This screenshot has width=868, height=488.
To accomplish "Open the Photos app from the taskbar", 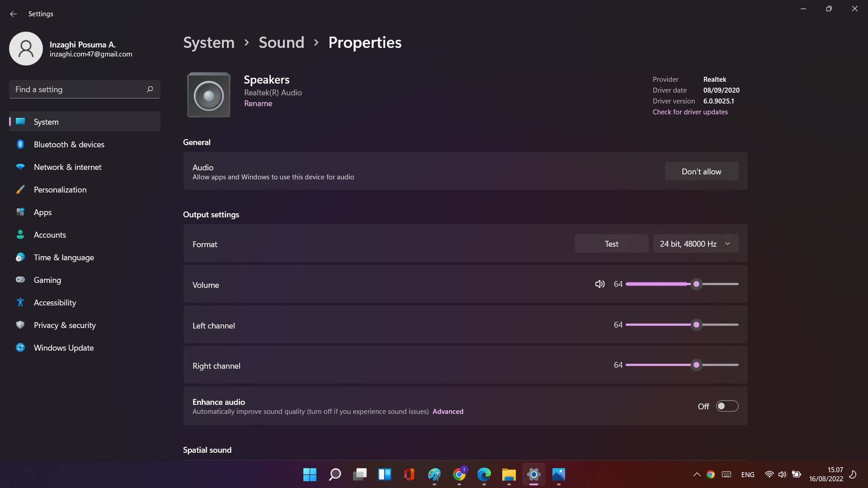I will (559, 474).
